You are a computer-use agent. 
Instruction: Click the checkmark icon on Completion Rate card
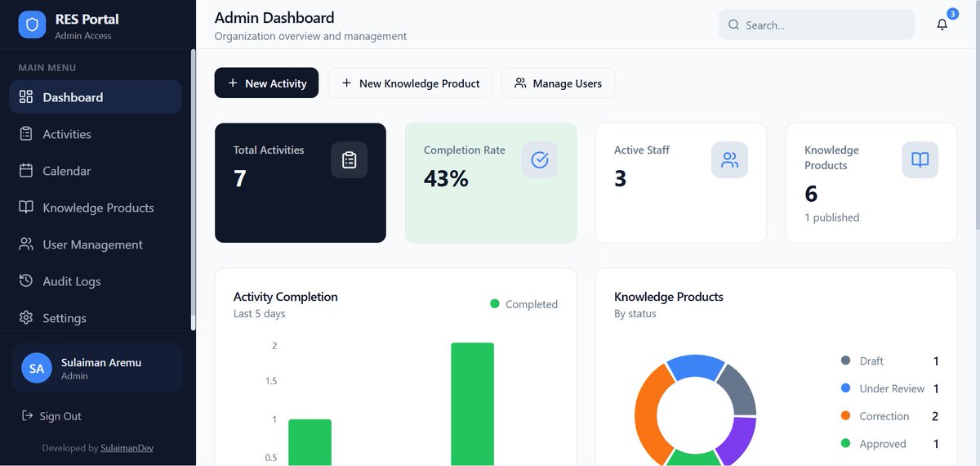coord(539,159)
